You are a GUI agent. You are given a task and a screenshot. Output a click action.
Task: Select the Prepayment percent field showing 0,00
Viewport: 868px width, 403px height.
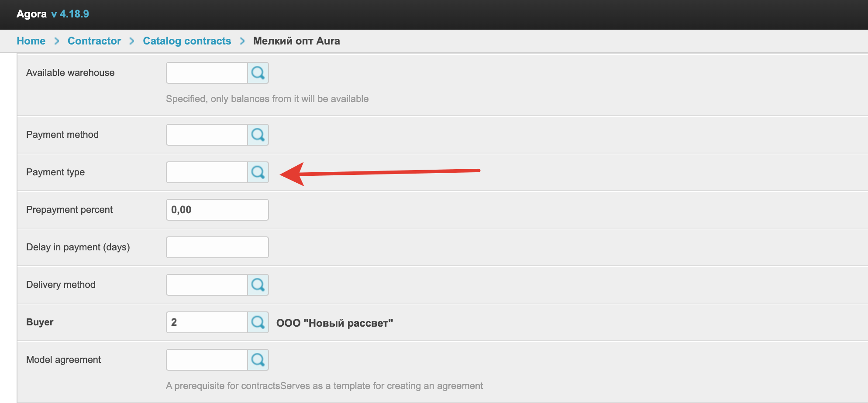pos(217,210)
